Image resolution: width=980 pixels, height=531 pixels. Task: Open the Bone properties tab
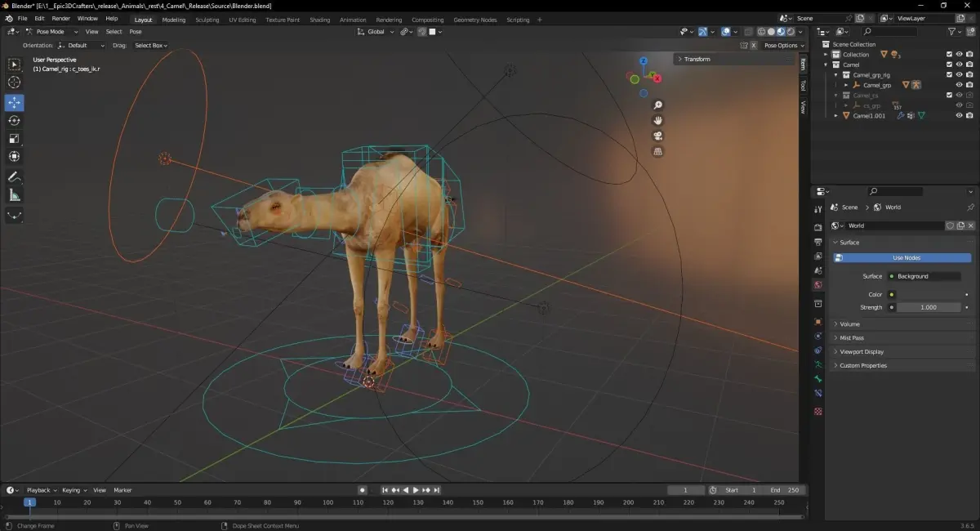pos(818,379)
